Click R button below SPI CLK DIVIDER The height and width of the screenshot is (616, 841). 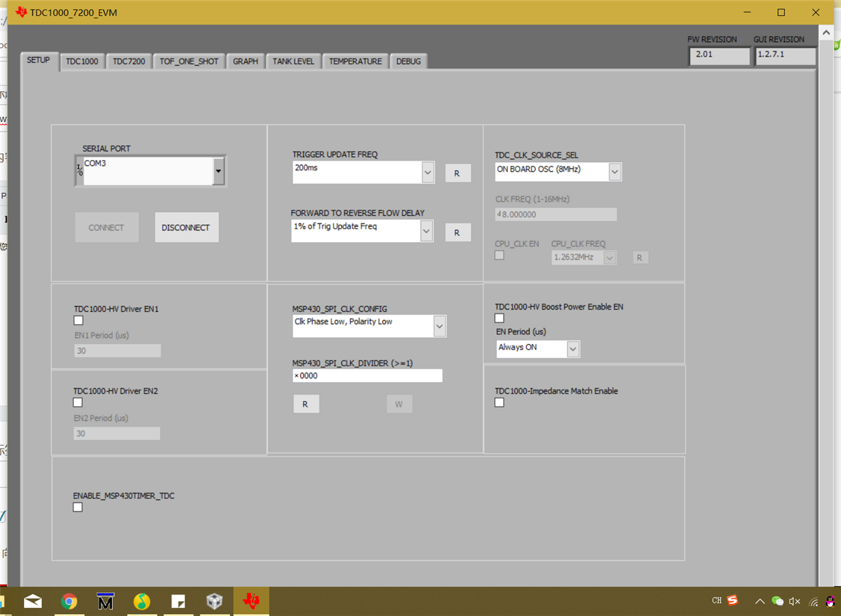point(306,404)
